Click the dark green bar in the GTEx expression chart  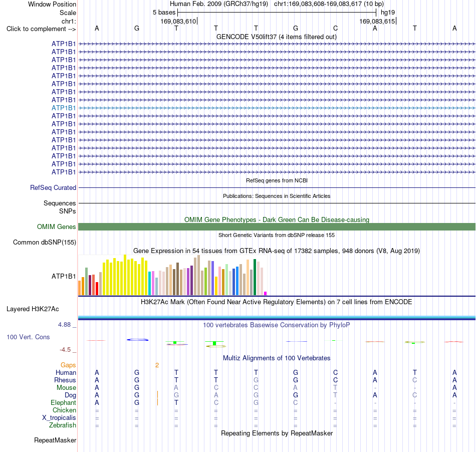[255, 277]
